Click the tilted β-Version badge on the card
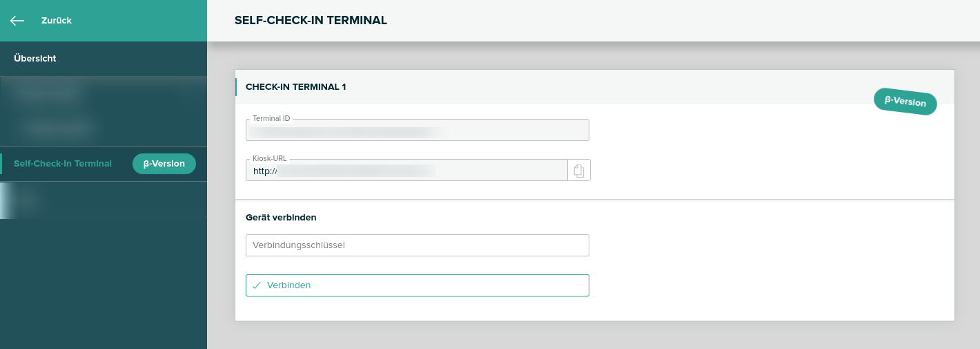This screenshot has width=980, height=349. pyautogui.click(x=905, y=102)
